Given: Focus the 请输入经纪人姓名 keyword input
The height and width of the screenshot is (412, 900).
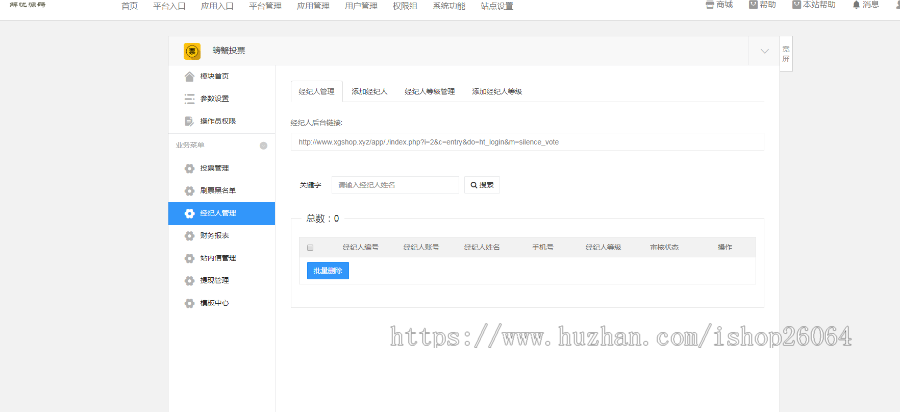Looking at the screenshot, I should [x=395, y=185].
